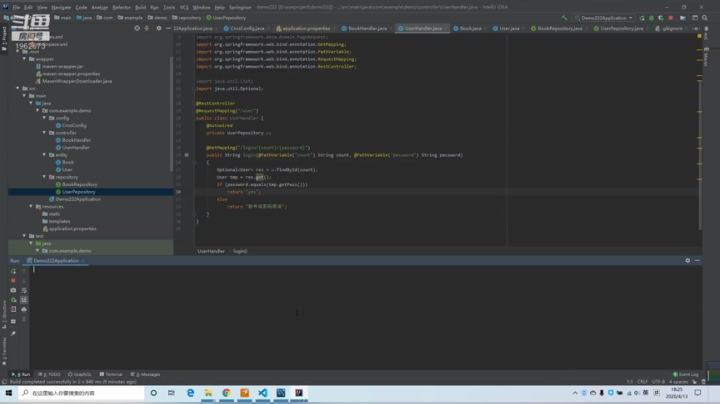The width and height of the screenshot is (720, 404).
Task: Open the Refactor menu
Action: coord(122,7)
